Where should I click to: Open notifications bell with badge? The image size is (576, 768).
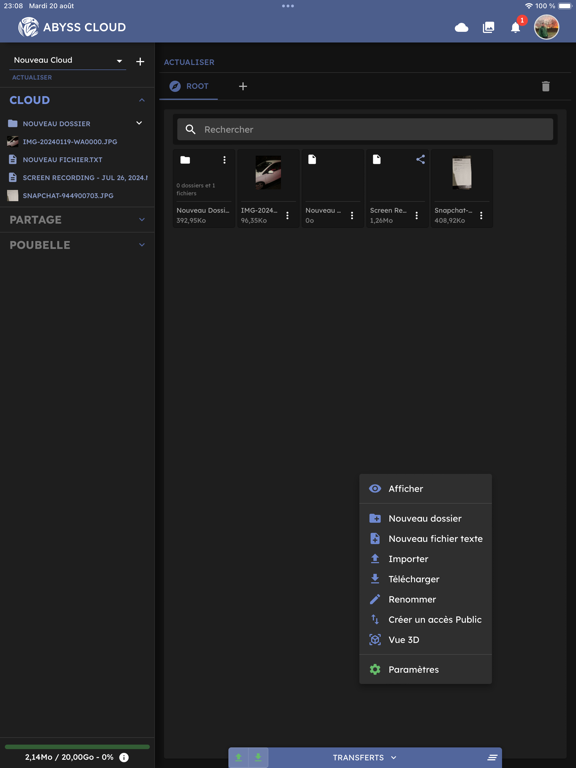pos(517,25)
